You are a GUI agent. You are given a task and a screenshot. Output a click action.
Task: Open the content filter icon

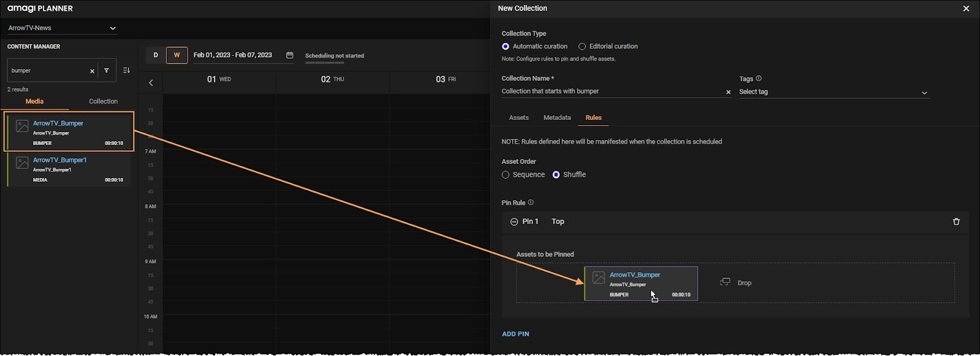[107, 70]
